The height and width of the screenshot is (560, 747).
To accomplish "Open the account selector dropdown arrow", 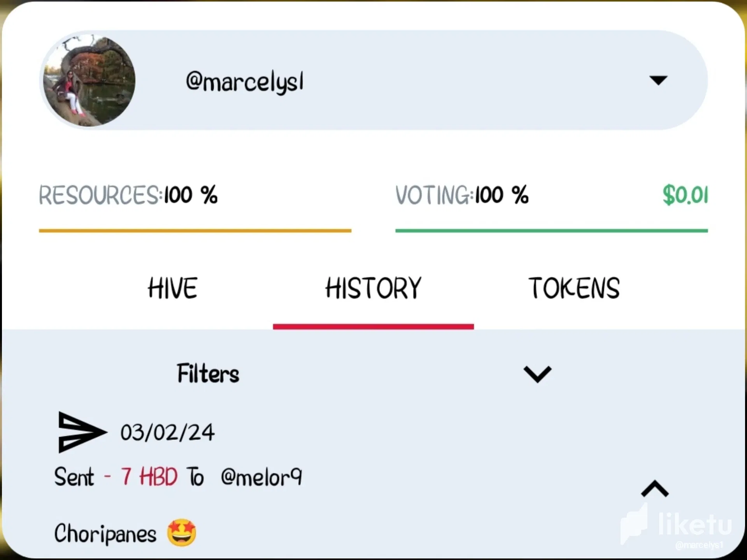I will [658, 80].
